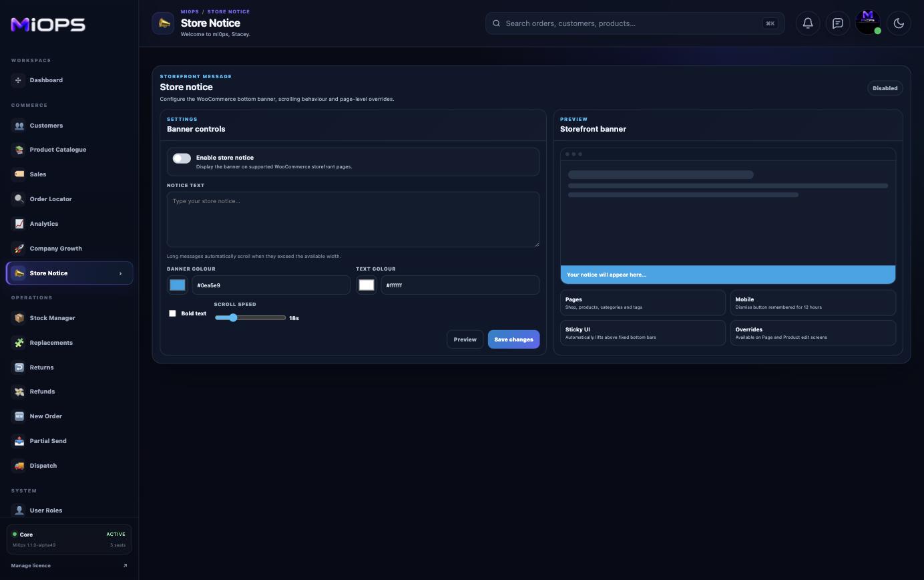The width and height of the screenshot is (924, 580).
Task: Click the Replacements puzzle icon
Action: [x=19, y=343]
